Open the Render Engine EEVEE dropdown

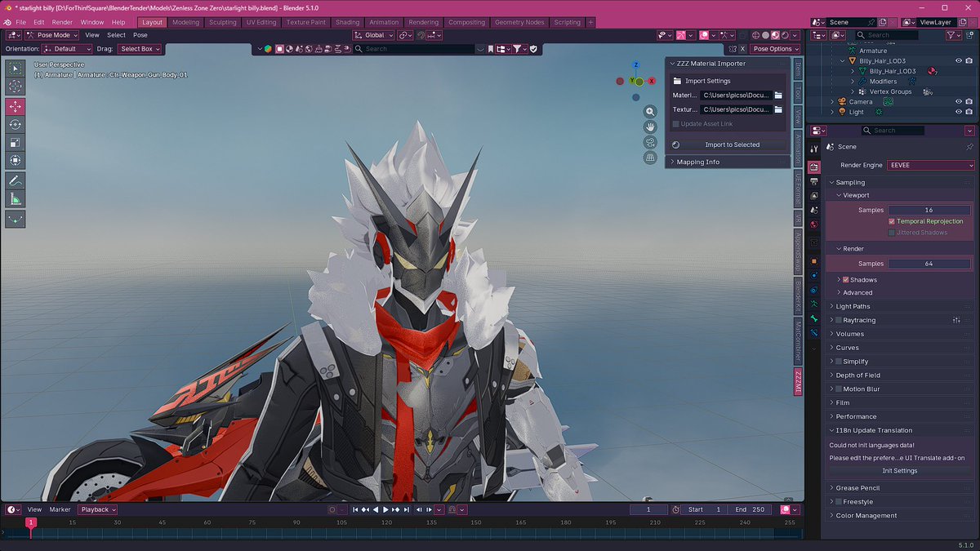(931, 165)
